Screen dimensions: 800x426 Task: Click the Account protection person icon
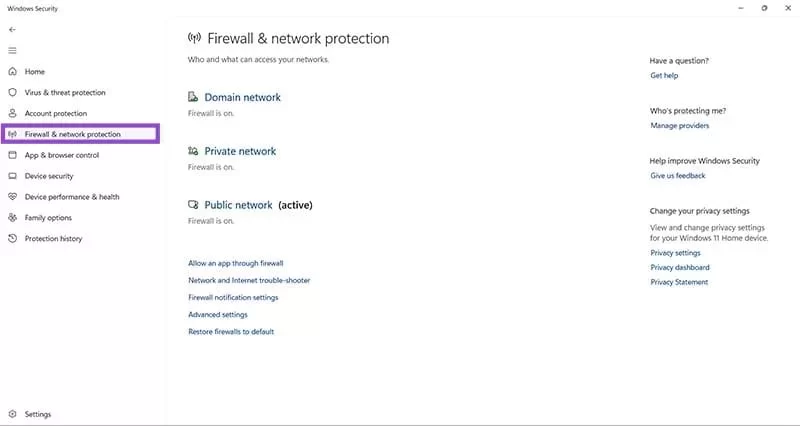pos(13,114)
